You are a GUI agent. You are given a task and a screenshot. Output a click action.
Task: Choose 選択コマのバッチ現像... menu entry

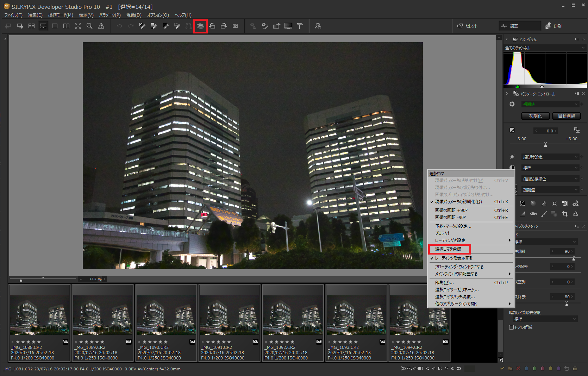click(471, 297)
